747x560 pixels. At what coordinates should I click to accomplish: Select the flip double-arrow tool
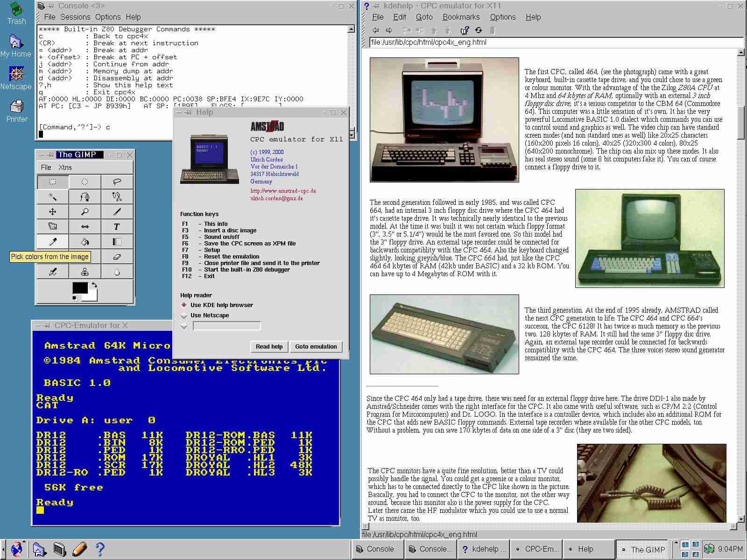(x=85, y=226)
